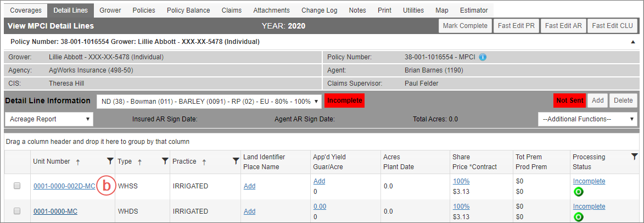Click the blue policy info icon
This screenshot has height=223, width=644.
[x=483, y=57]
